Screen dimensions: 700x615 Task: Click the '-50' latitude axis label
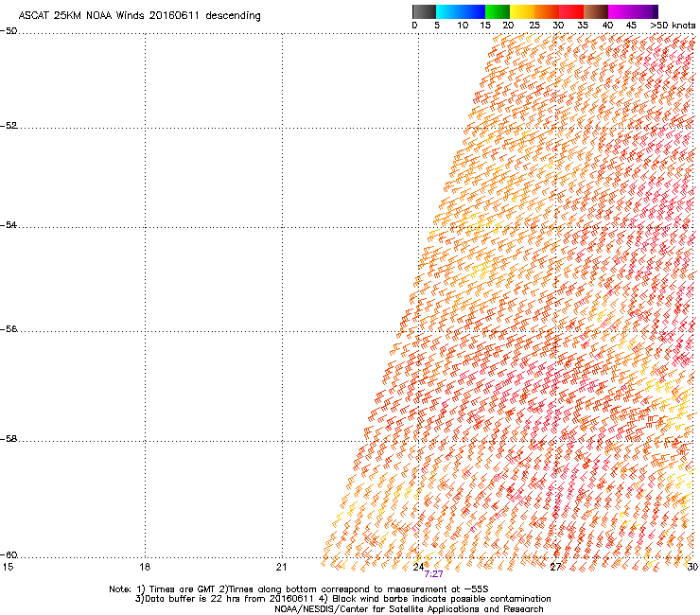tap(9, 31)
